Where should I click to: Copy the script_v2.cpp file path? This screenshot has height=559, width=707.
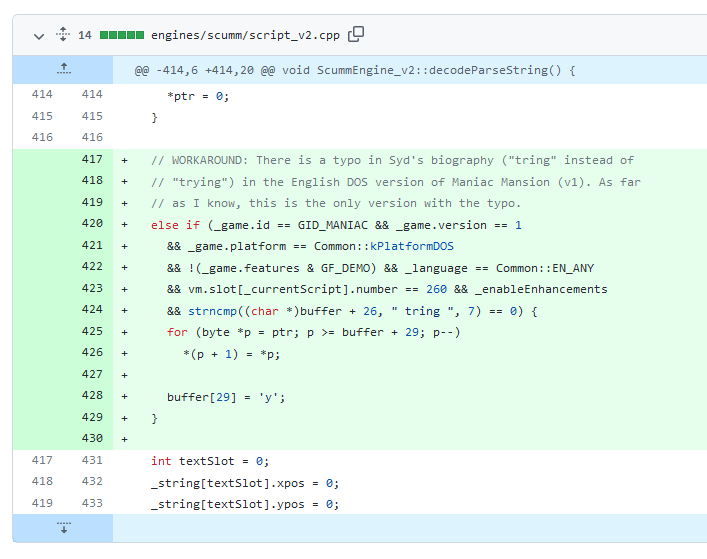tap(356, 34)
